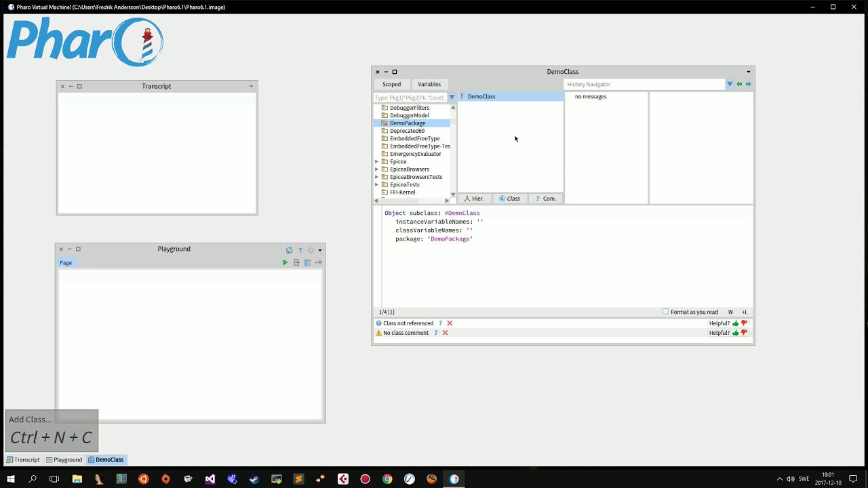This screenshot has width=868, height=488.
Task: Switch to Transcript in the Pharo taskbar
Action: coord(23,460)
